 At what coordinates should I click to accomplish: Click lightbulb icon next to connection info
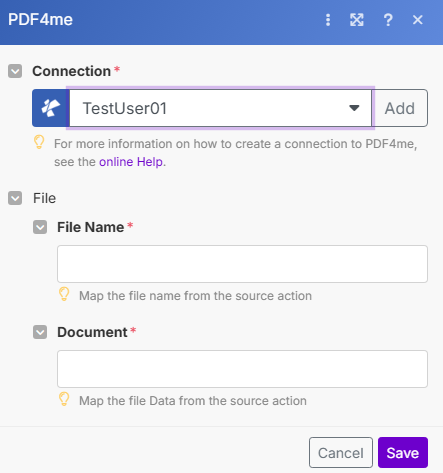pyautogui.click(x=39, y=142)
